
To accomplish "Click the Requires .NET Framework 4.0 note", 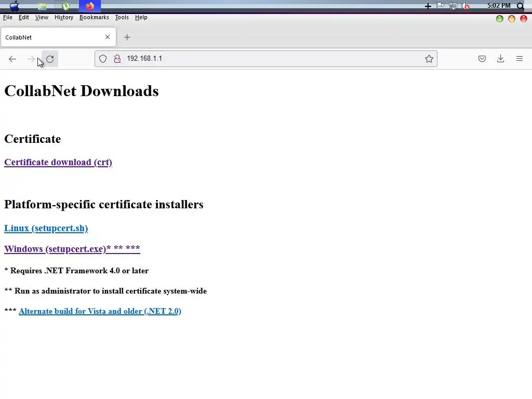I will point(76,271).
